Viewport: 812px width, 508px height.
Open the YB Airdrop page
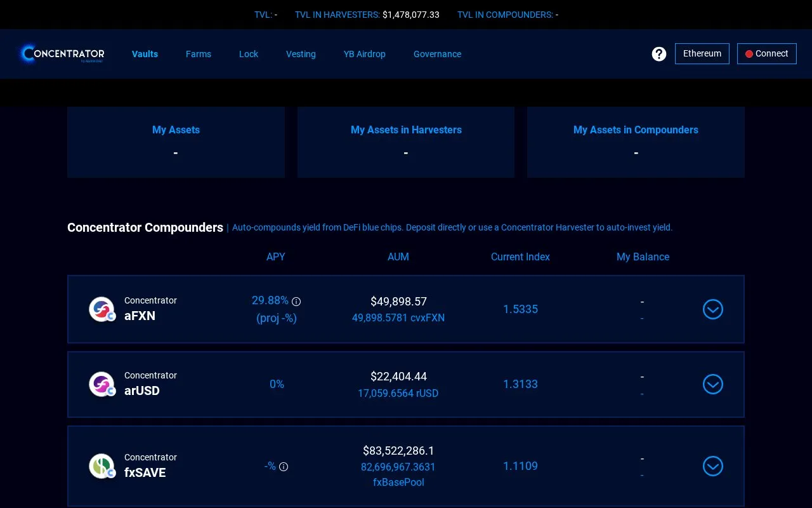pyautogui.click(x=365, y=54)
